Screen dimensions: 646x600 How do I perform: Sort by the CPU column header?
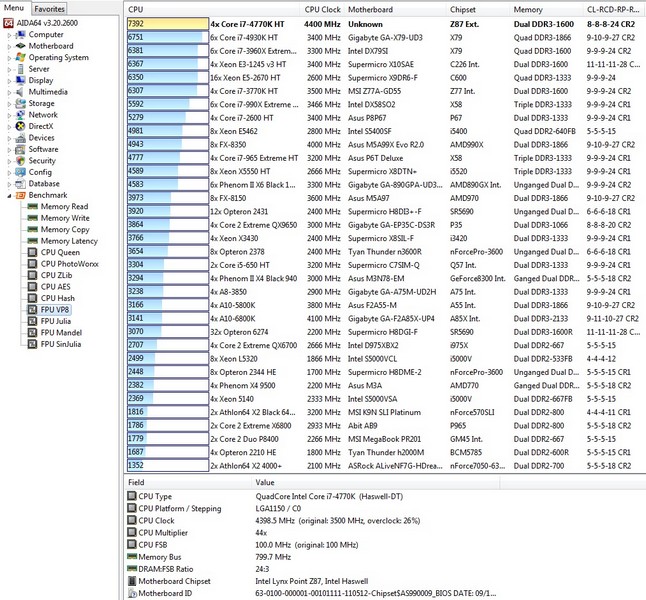point(212,9)
